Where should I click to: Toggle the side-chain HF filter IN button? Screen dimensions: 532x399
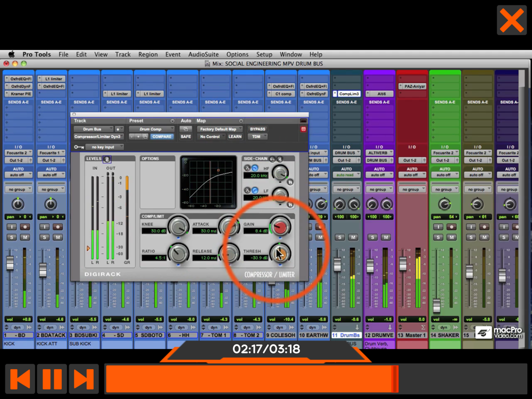pos(290,182)
